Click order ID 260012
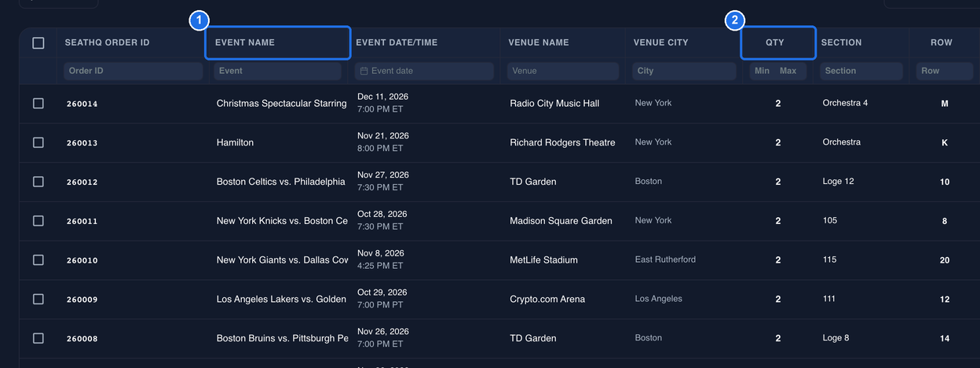The height and width of the screenshot is (368, 980). tap(82, 182)
